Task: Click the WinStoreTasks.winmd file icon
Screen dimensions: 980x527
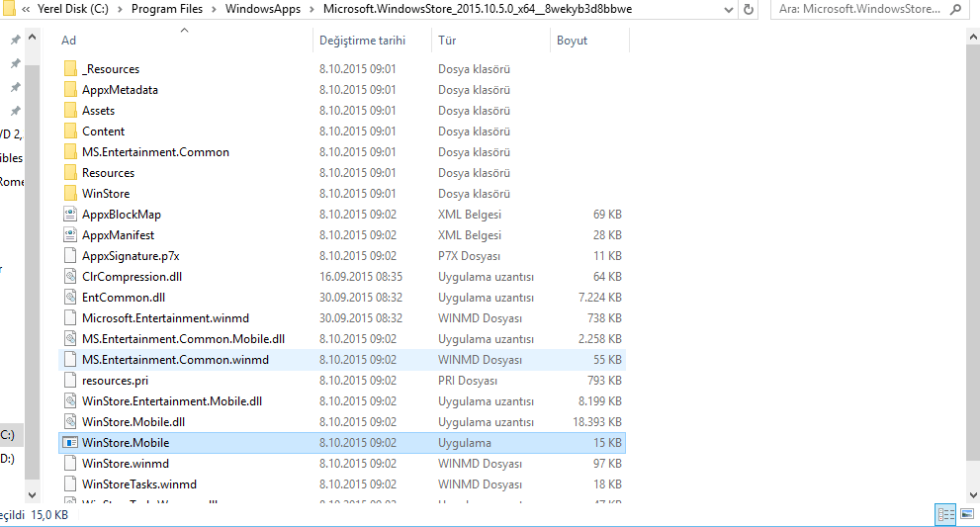Action: point(70,483)
